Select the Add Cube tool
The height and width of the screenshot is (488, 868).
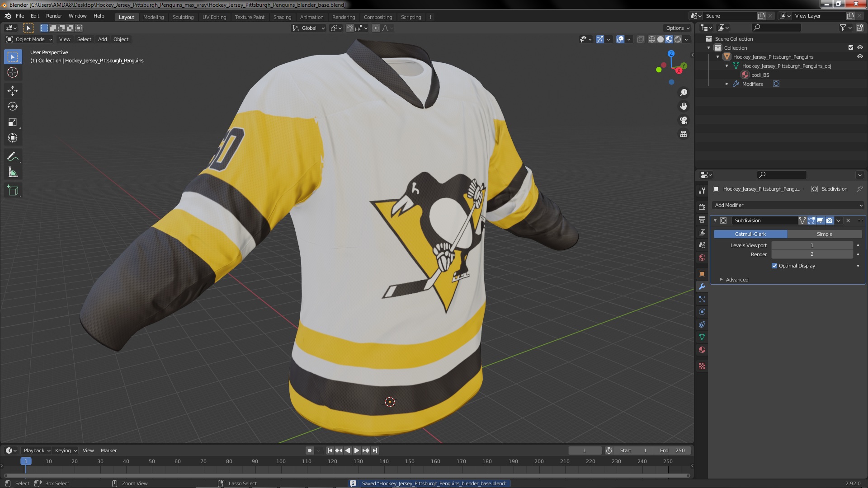[13, 191]
